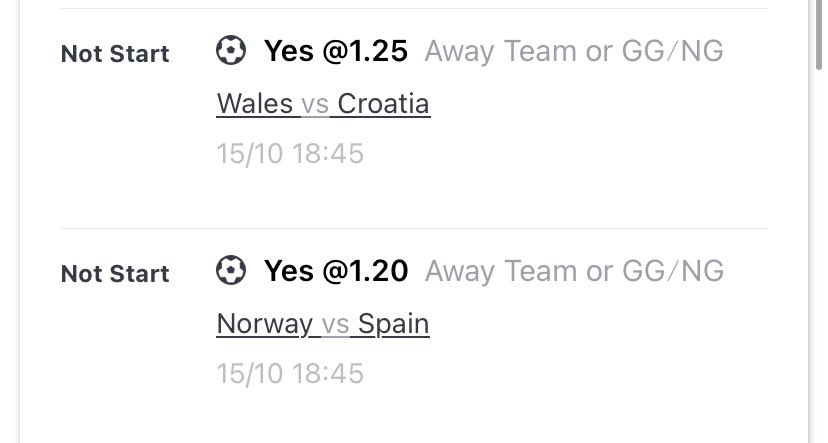Click the Norway team name
Viewport: 828px width, 443px height.
coord(265,324)
